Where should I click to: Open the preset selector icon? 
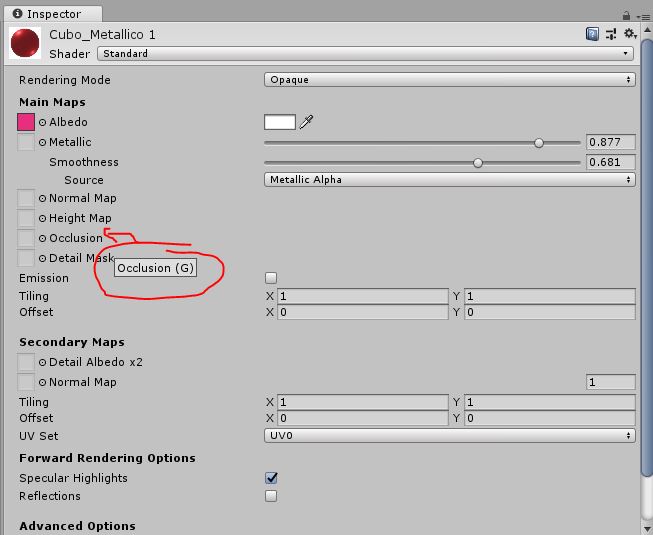611,34
